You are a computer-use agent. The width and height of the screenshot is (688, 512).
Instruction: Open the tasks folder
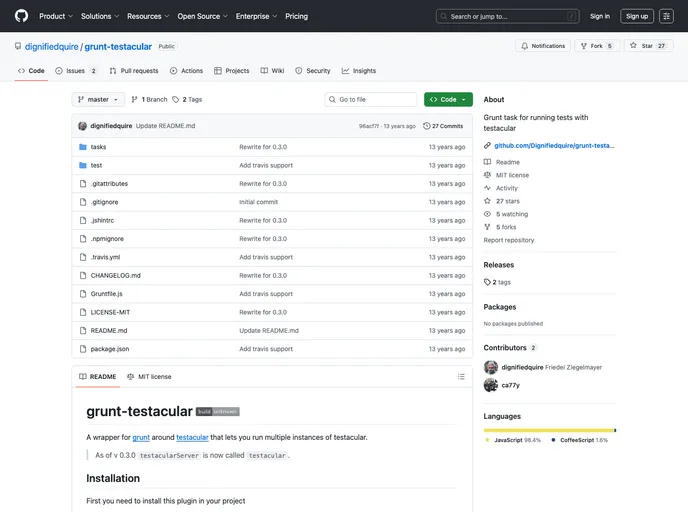click(98, 147)
